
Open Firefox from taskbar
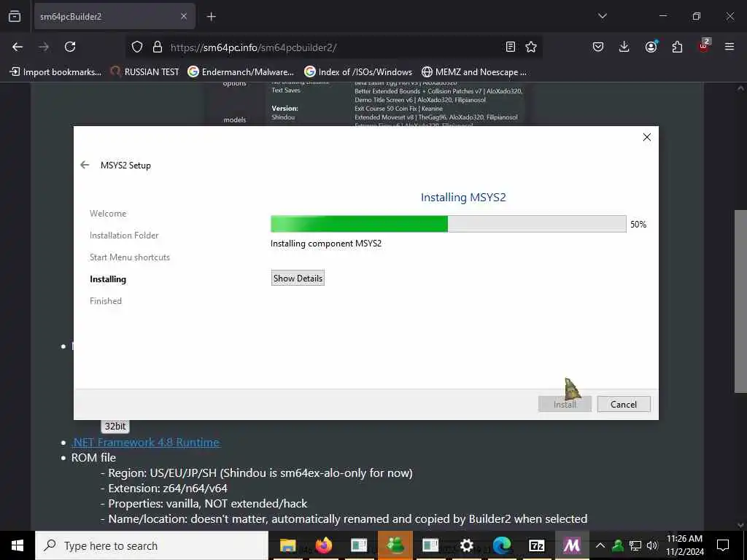(323, 545)
